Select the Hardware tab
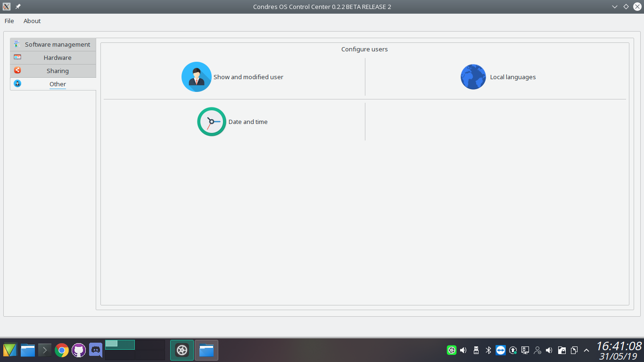The height and width of the screenshot is (362, 644). [x=58, y=58]
